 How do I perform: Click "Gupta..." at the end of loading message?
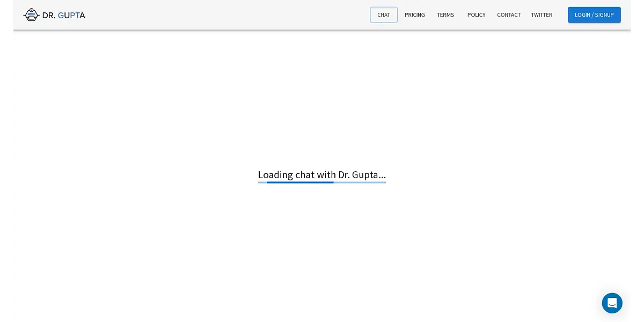tap(369, 175)
